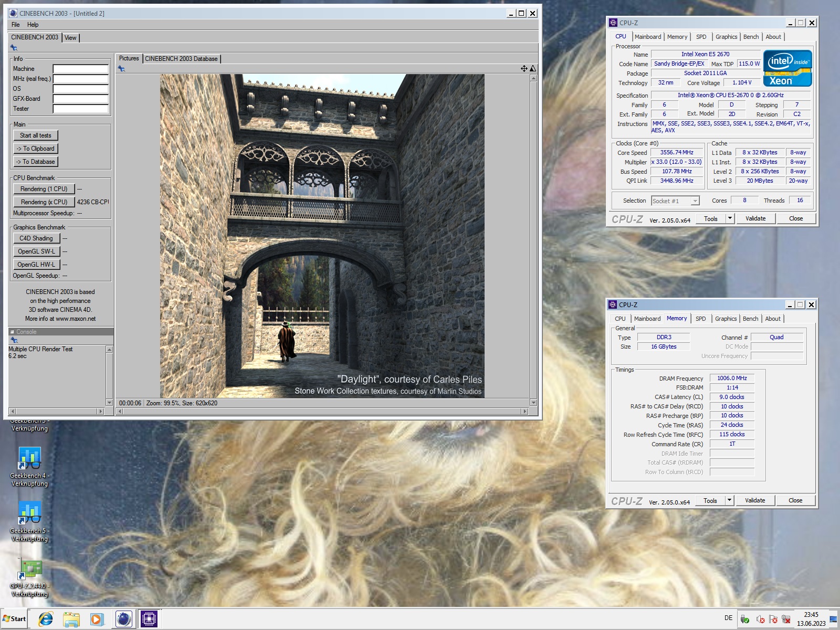Image resolution: width=840 pixels, height=630 pixels.
Task: Run the C4D Shading benchmark
Action: click(36, 238)
